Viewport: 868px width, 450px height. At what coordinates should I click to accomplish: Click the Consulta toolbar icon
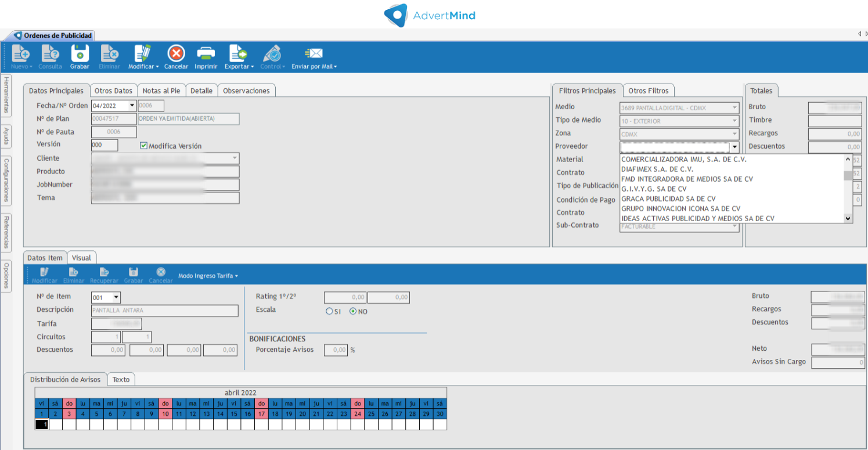pyautogui.click(x=50, y=53)
